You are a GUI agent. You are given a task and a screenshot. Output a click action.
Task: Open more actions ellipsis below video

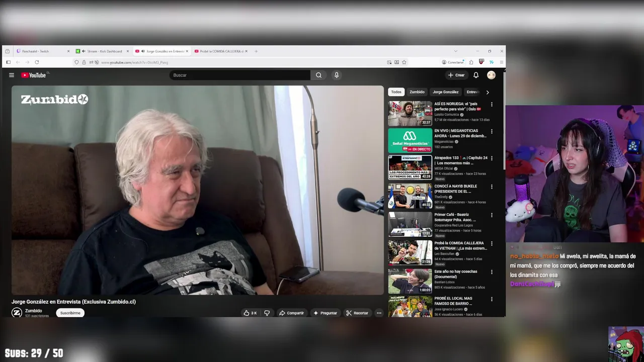[379, 313]
